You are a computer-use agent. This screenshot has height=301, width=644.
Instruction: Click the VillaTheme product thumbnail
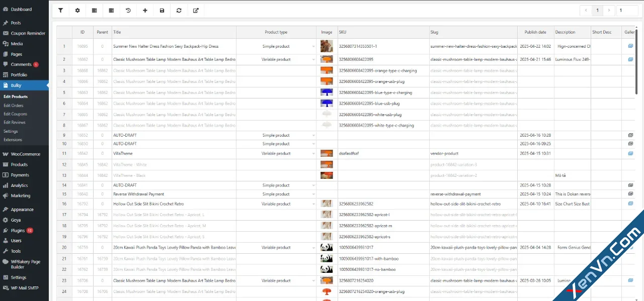(327, 153)
